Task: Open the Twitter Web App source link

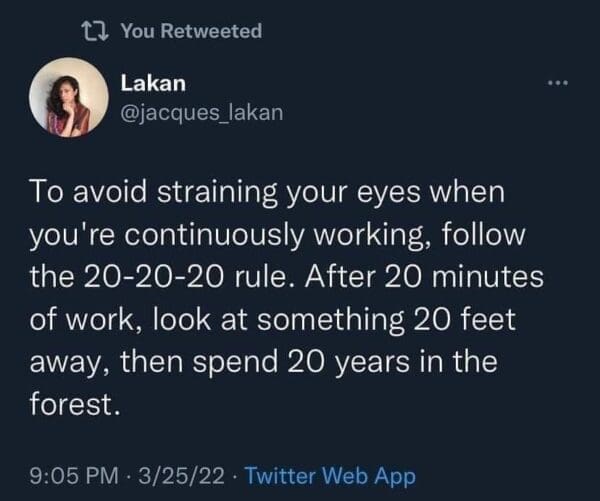Action: coord(331,476)
